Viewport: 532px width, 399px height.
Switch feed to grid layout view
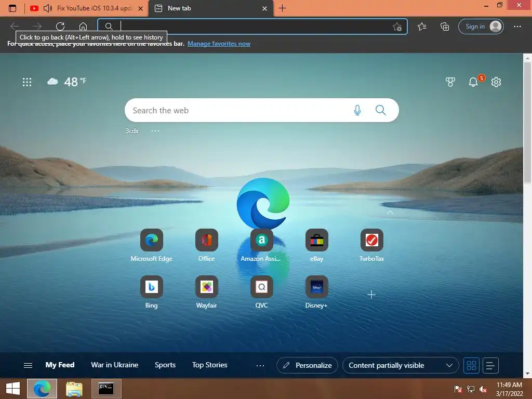tap(471, 365)
